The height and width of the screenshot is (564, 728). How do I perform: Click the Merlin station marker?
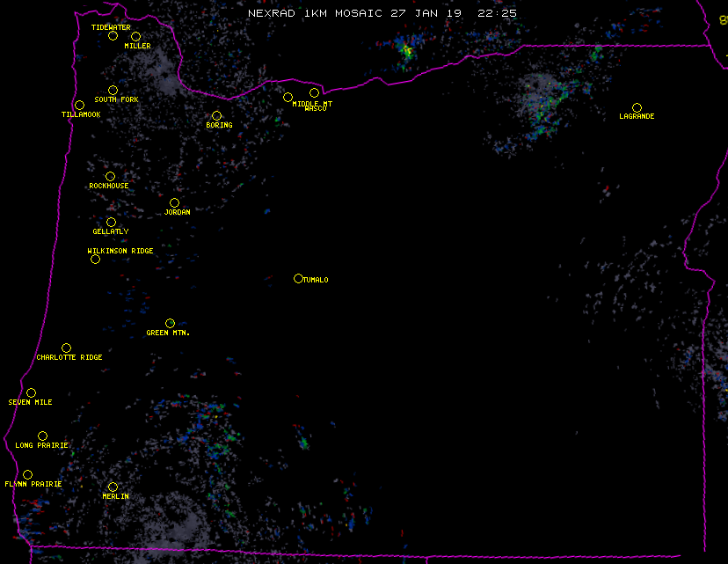pyautogui.click(x=113, y=487)
